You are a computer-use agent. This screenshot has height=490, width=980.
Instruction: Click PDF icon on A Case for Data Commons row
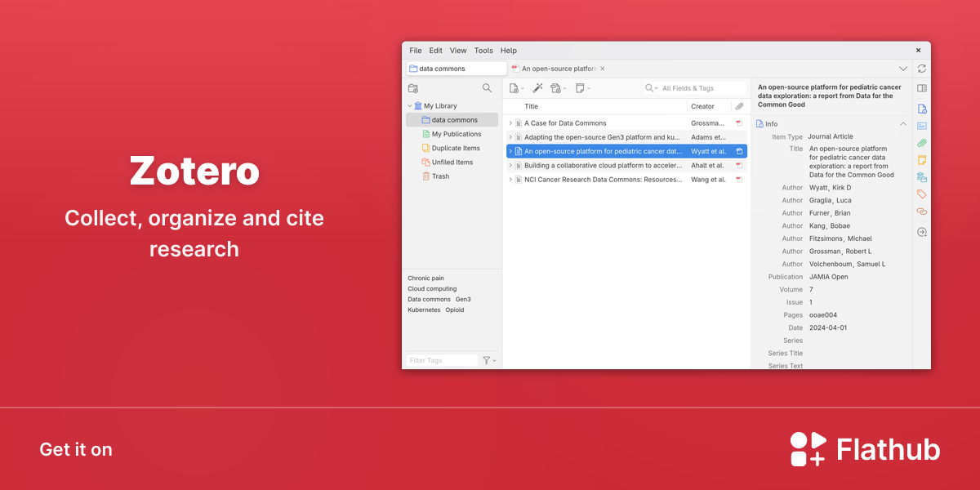739,123
